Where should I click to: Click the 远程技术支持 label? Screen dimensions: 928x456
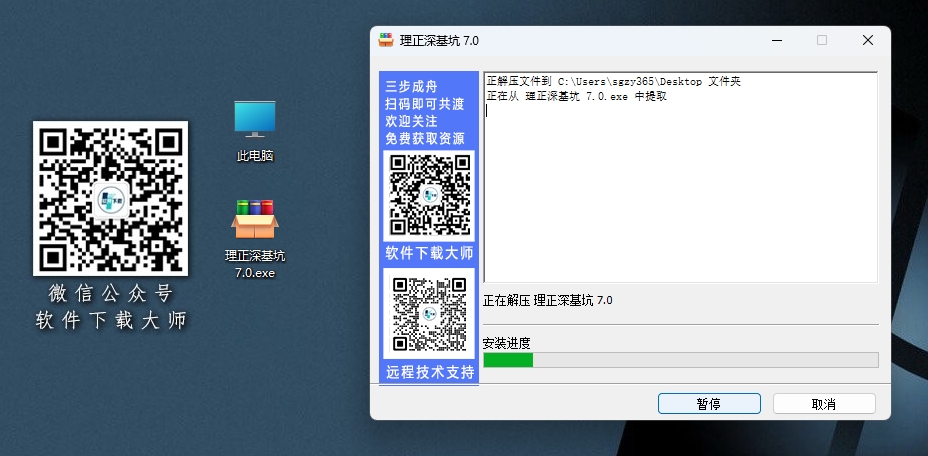point(430,372)
